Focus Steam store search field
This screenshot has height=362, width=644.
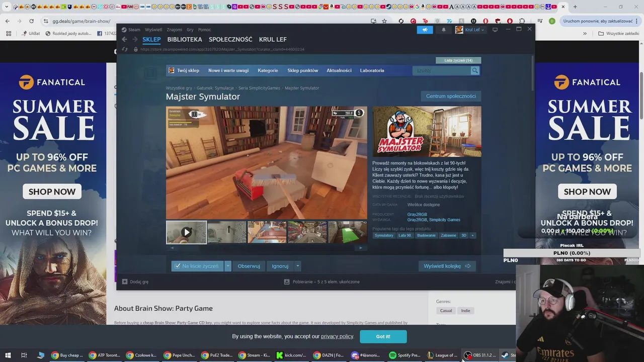tap(441, 71)
